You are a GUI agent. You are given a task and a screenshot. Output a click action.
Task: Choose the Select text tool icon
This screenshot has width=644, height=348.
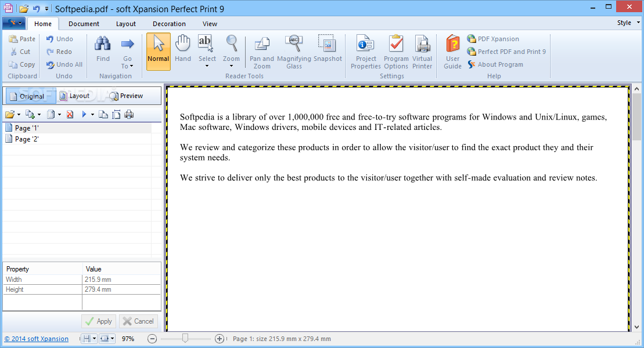206,43
